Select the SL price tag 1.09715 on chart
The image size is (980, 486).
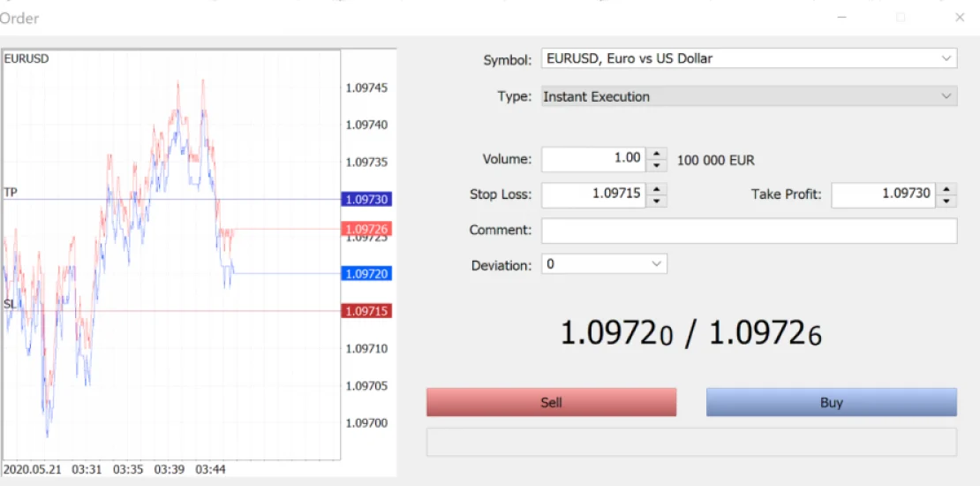(367, 311)
